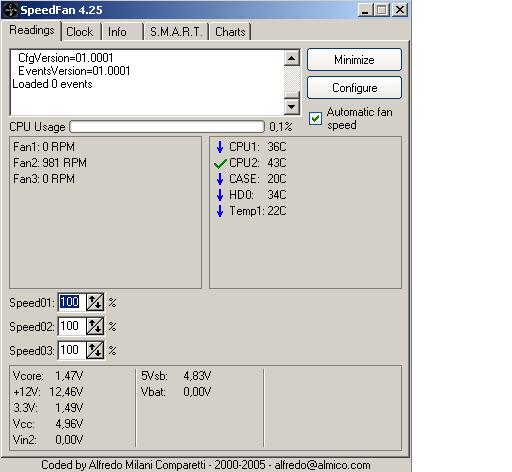The image size is (512, 472).
Task: Click the 'Fan3: 0 RPM' reading
Action: [x=44, y=179]
